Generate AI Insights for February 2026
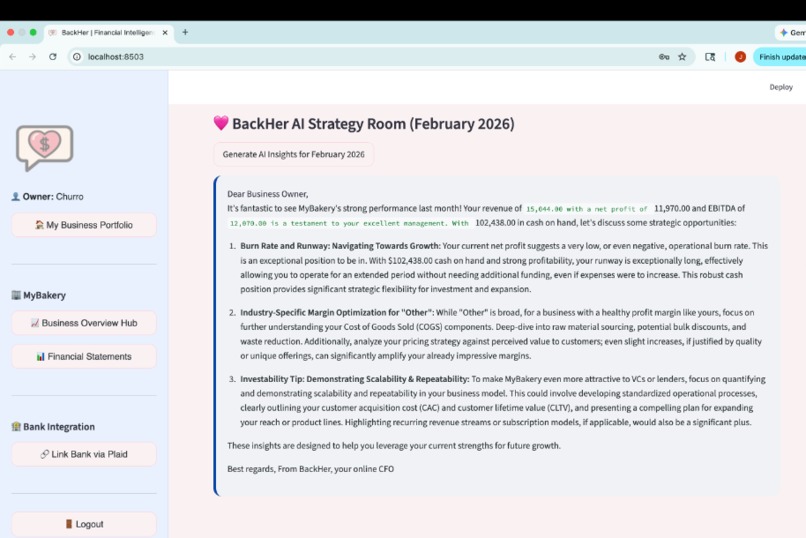Image resolution: width=806 pixels, height=538 pixels. click(294, 154)
